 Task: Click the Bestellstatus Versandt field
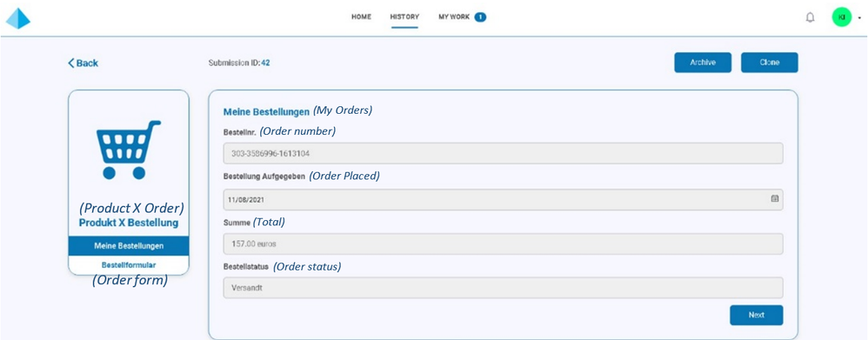[503, 288]
